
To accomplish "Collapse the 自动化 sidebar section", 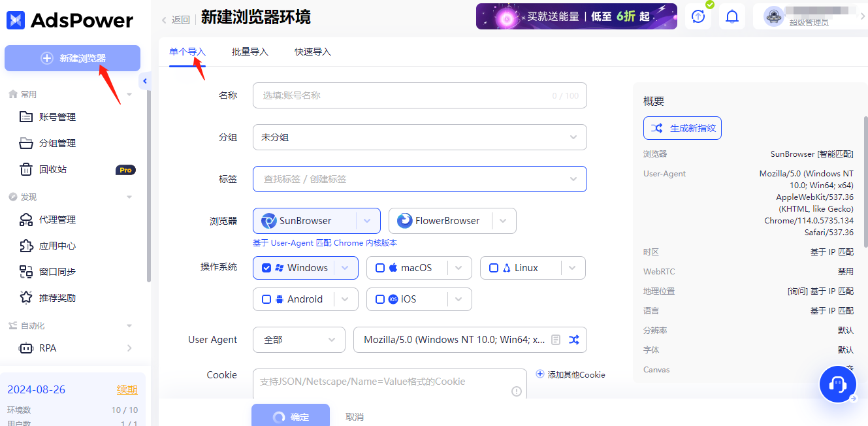I will click(x=129, y=326).
